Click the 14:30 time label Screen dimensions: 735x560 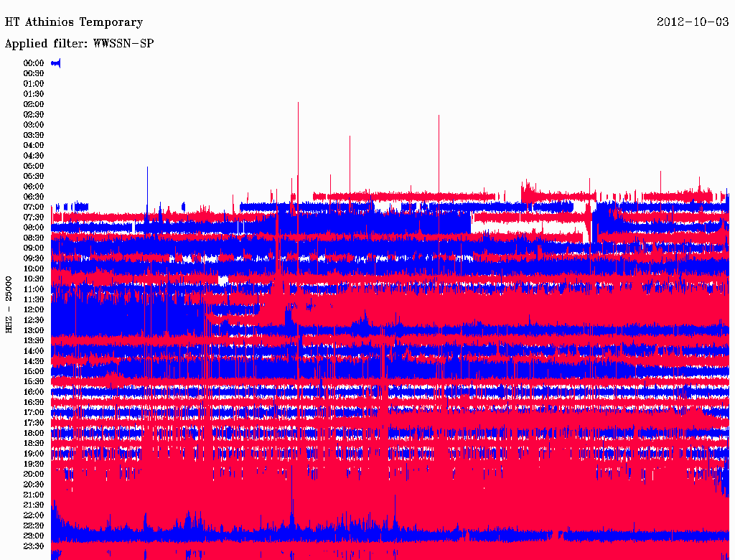[34, 361]
